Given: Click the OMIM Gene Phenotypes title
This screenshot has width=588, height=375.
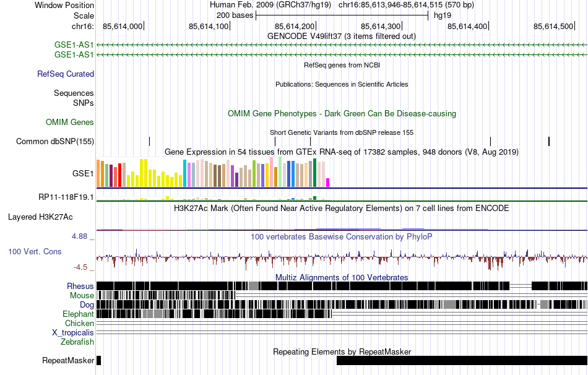Looking at the screenshot, I should [342, 114].
